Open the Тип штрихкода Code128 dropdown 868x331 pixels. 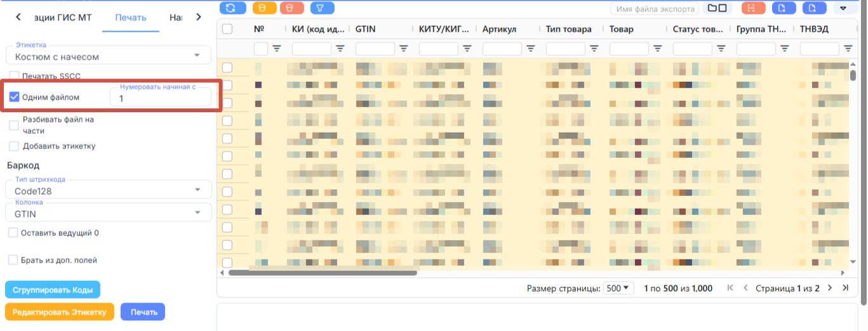click(108, 189)
